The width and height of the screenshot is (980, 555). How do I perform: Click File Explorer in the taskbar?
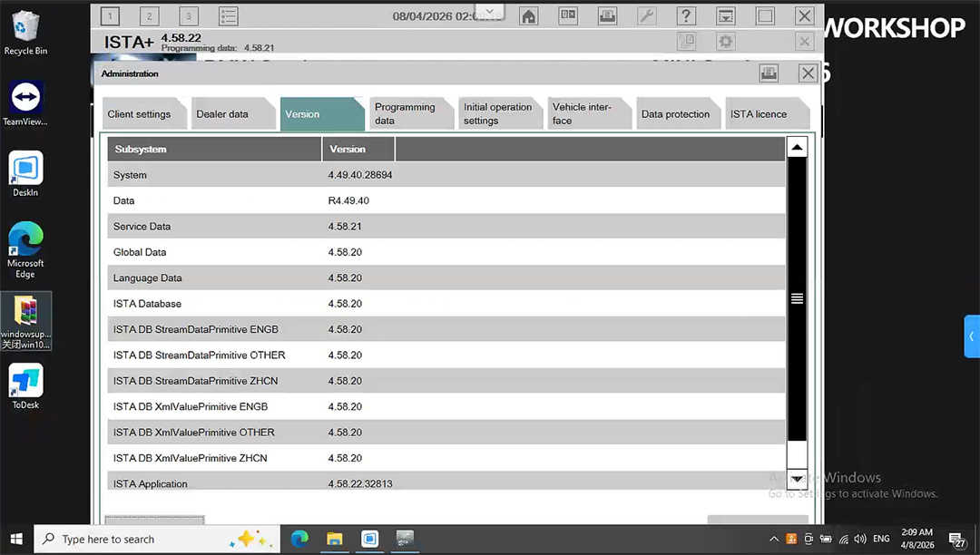click(x=334, y=539)
